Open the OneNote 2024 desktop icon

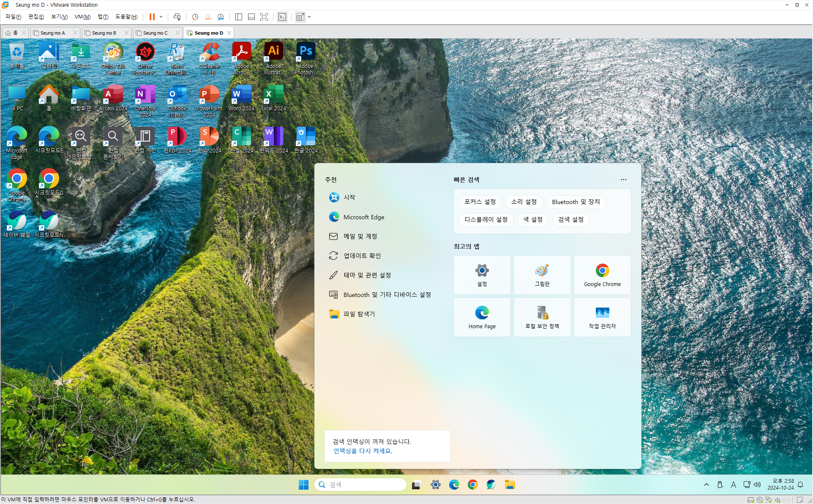pos(145,101)
